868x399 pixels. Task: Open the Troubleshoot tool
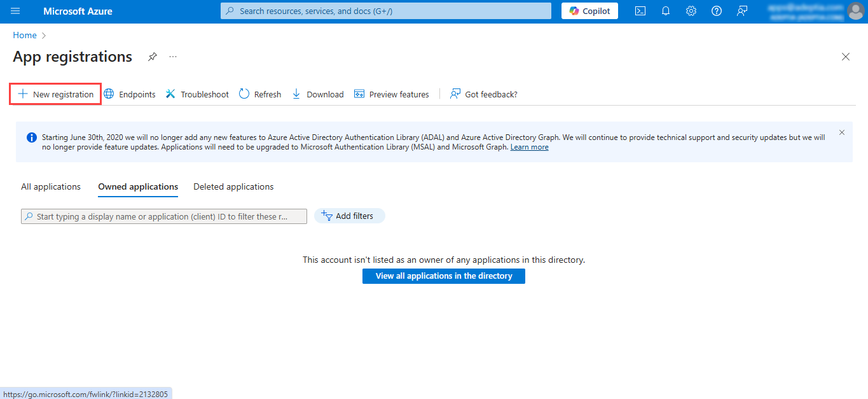[x=197, y=94]
